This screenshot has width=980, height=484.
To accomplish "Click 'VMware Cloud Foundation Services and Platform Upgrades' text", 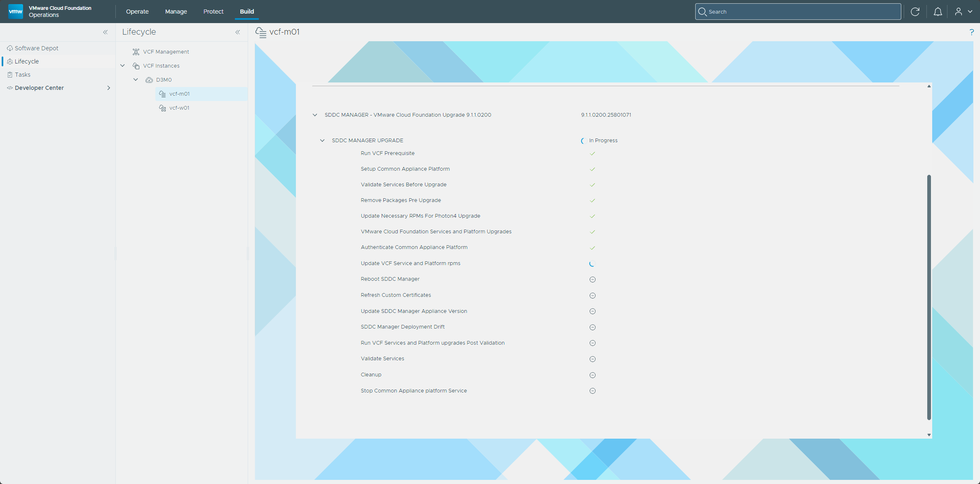I will point(436,232).
